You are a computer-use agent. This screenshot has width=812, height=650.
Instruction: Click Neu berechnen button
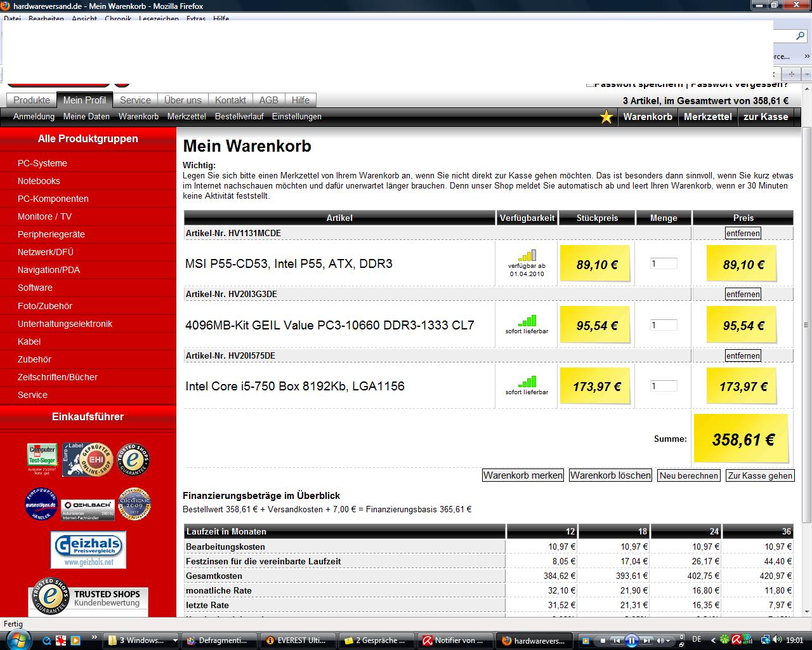689,475
